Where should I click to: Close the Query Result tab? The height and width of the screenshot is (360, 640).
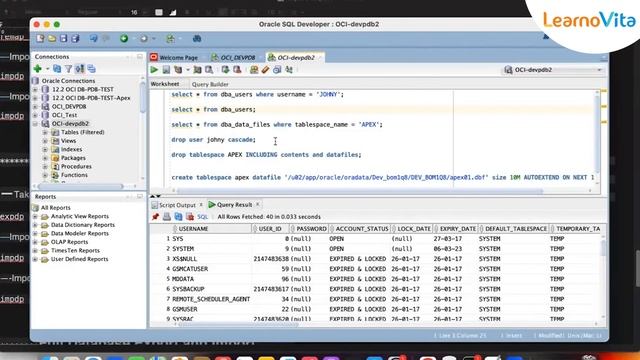[x=258, y=204]
